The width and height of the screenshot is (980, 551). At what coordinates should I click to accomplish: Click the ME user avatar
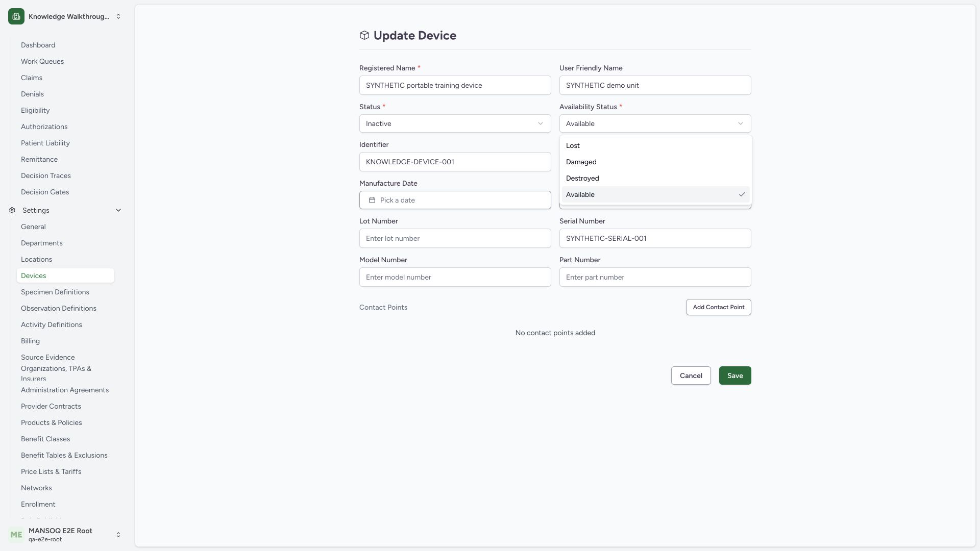pyautogui.click(x=16, y=535)
